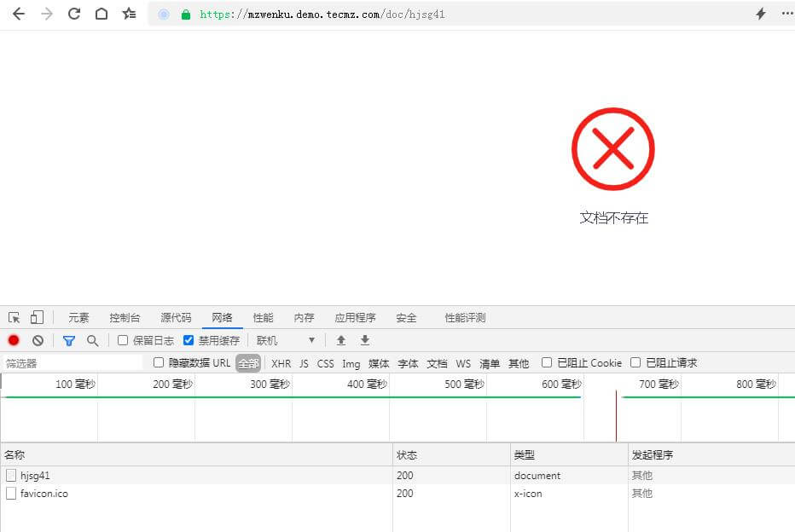Open the 性能 tab
795x532 pixels.
tap(263, 318)
